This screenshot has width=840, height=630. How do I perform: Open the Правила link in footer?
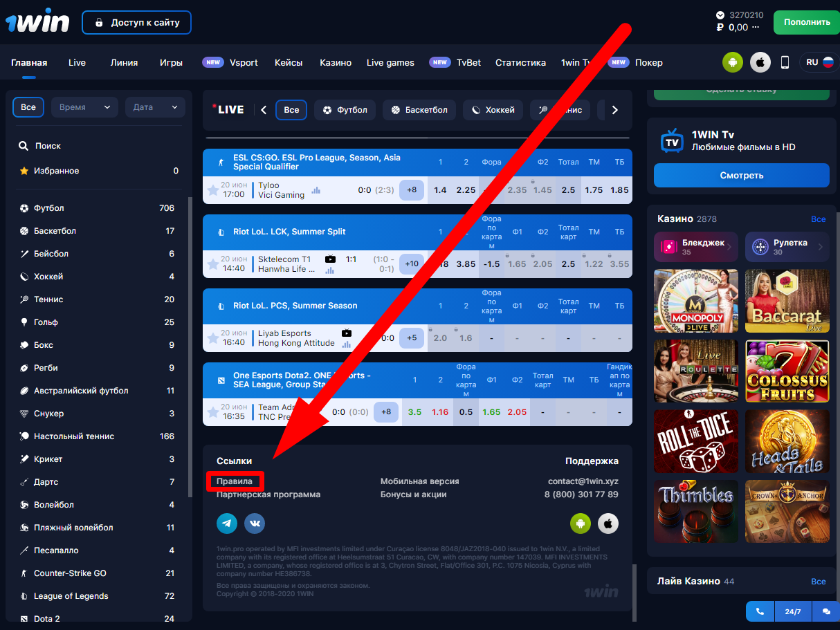tap(235, 481)
